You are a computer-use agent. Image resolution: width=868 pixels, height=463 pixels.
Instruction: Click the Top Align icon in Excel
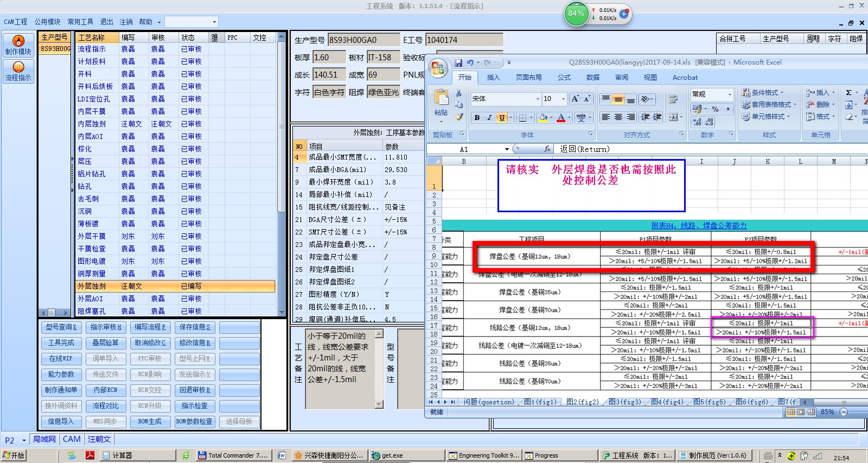pyautogui.click(x=606, y=99)
